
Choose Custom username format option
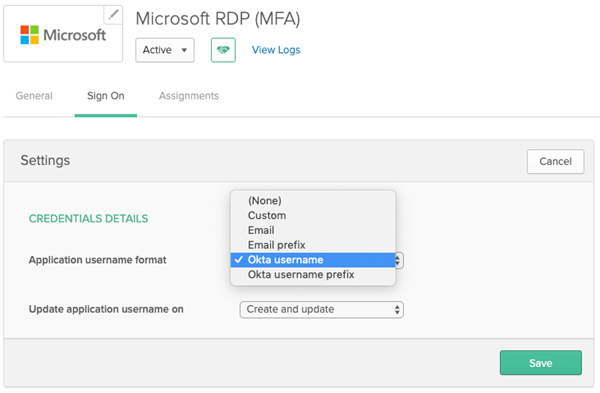[313, 215]
